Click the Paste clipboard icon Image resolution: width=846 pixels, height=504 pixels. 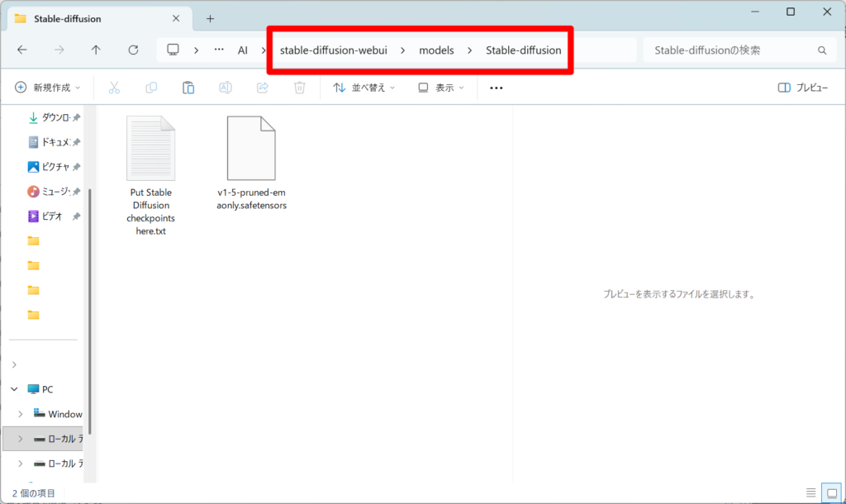pyautogui.click(x=188, y=88)
